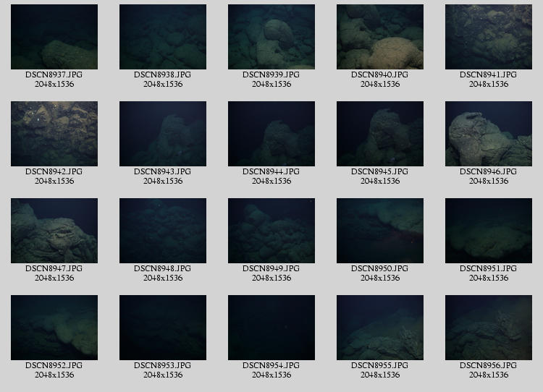Open thumbnail DSCN8943.JPG
The image size is (543, 392).
point(163,134)
